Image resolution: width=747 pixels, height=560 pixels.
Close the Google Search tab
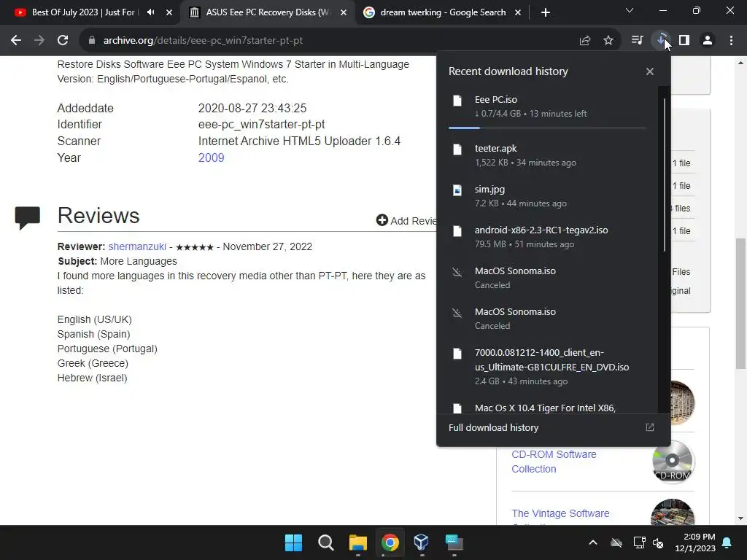[x=518, y=12]
